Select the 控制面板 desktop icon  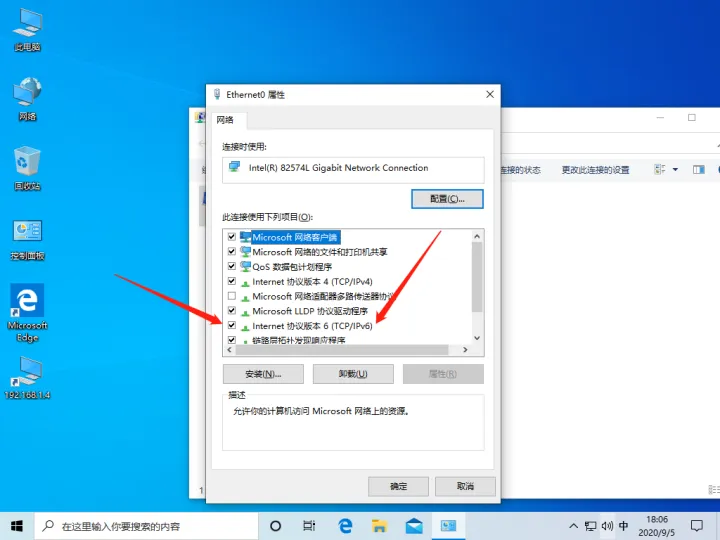pos(28,239)
